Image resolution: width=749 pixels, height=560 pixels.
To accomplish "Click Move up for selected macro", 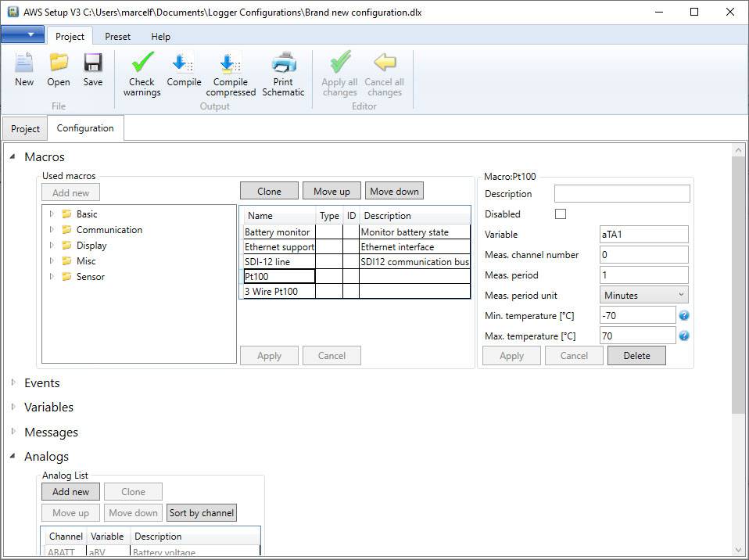I will [331, 191].
